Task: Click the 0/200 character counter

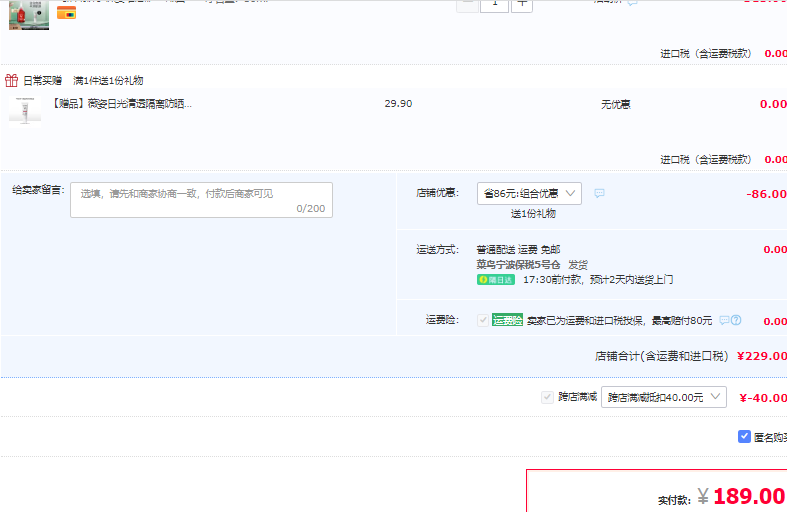Action: pos(311,208)
